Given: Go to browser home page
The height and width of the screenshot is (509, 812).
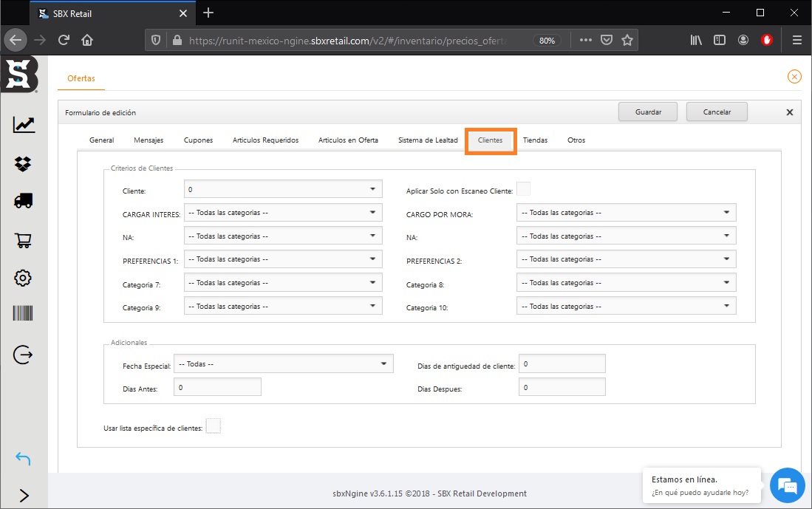Looking at the screenshot, I should click(87, 40).
